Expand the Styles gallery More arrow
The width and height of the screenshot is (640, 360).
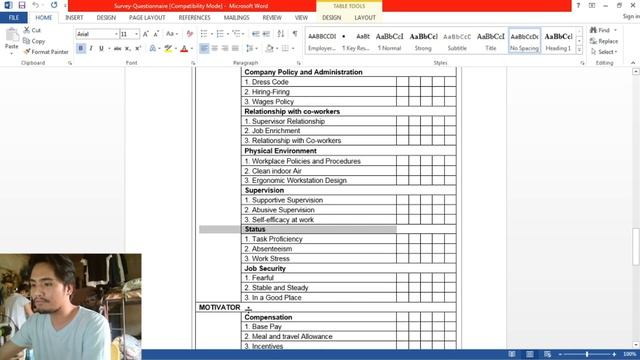579,50
